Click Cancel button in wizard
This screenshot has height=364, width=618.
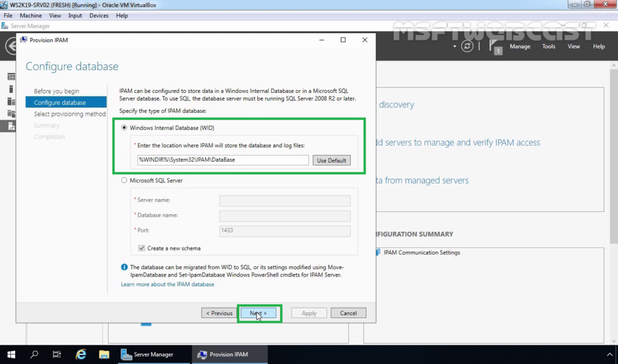coord(348,313)
